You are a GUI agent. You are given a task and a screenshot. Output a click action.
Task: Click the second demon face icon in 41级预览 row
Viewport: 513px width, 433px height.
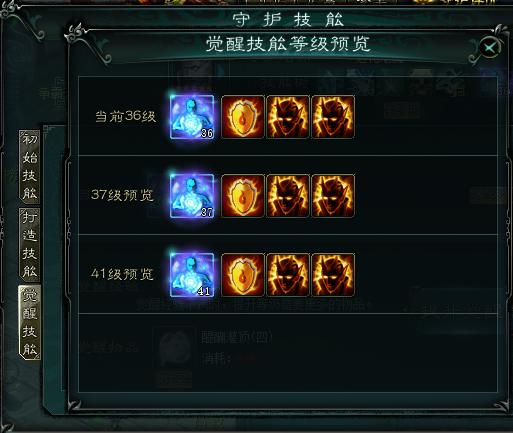333,275
